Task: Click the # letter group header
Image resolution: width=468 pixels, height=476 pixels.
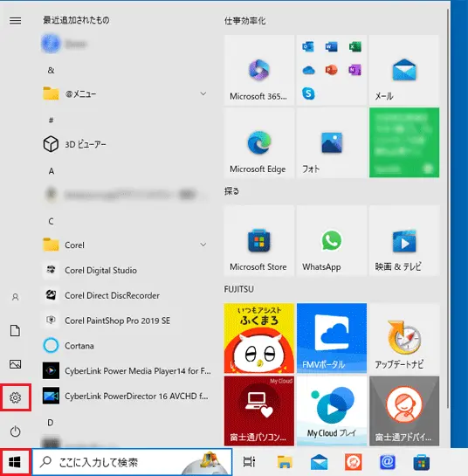Action: pos(51,121)
